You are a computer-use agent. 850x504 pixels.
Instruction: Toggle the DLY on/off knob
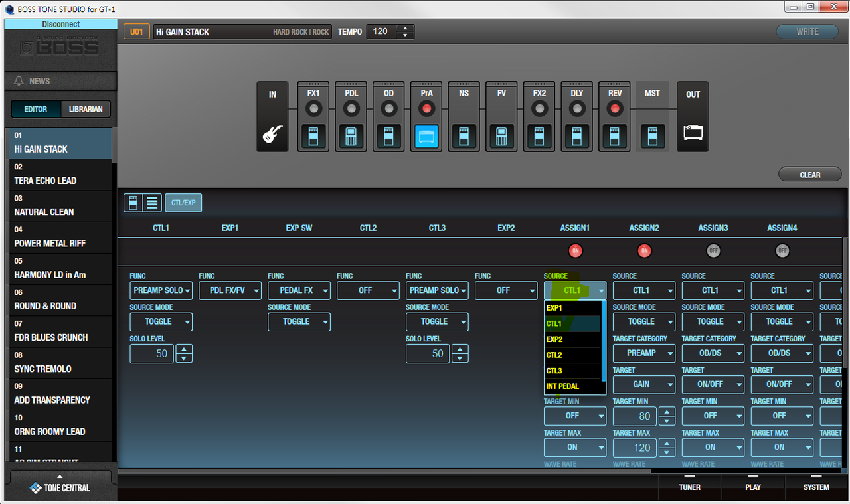[x=578, y=109]
